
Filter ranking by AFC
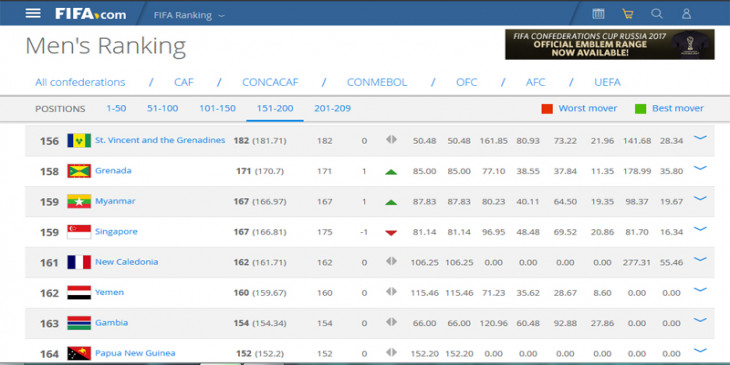[x=535, y=82]
